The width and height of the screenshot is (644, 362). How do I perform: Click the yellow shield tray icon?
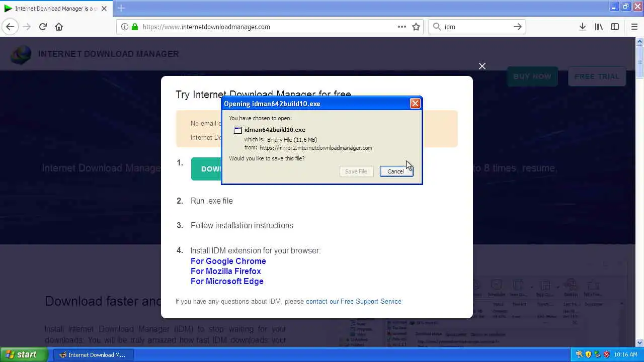588,354
